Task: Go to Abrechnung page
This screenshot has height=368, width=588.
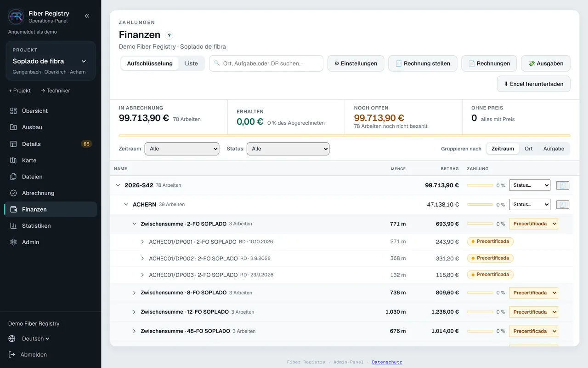Action: click(x=51, y=193)
